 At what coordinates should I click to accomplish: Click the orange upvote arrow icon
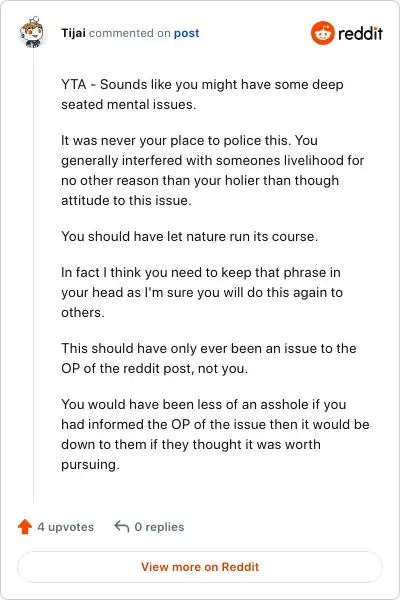tap(25, 527)
